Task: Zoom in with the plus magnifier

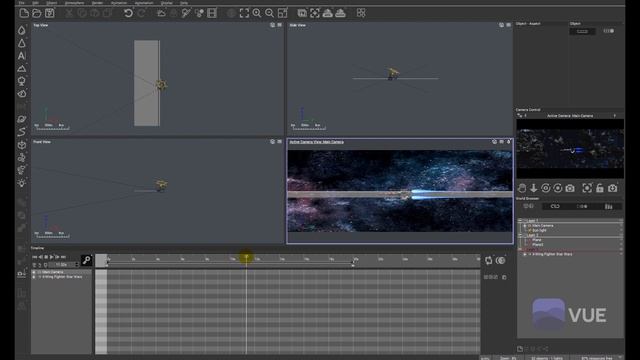Action: [x=257, y=13]
